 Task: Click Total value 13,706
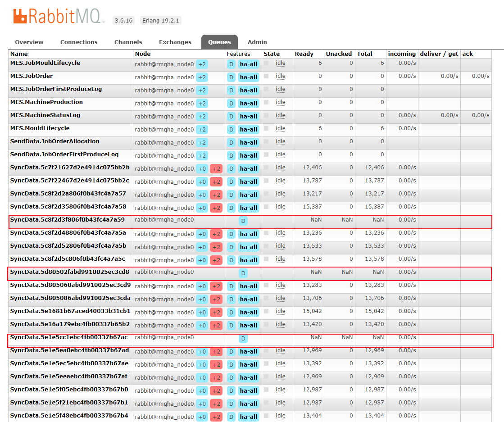point(374,298)
